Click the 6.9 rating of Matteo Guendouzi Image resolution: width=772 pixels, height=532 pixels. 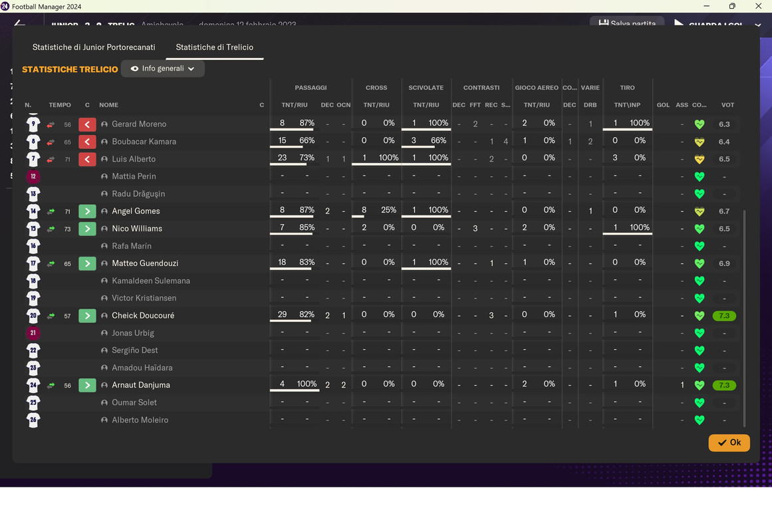pyautogui.click(x=723, y=263)
